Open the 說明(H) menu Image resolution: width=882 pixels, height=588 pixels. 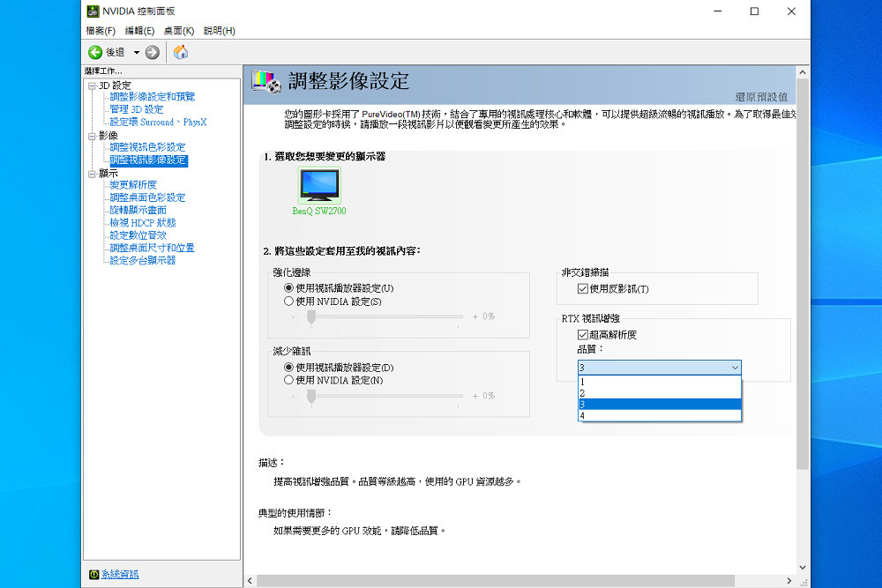tap(220, 31)
